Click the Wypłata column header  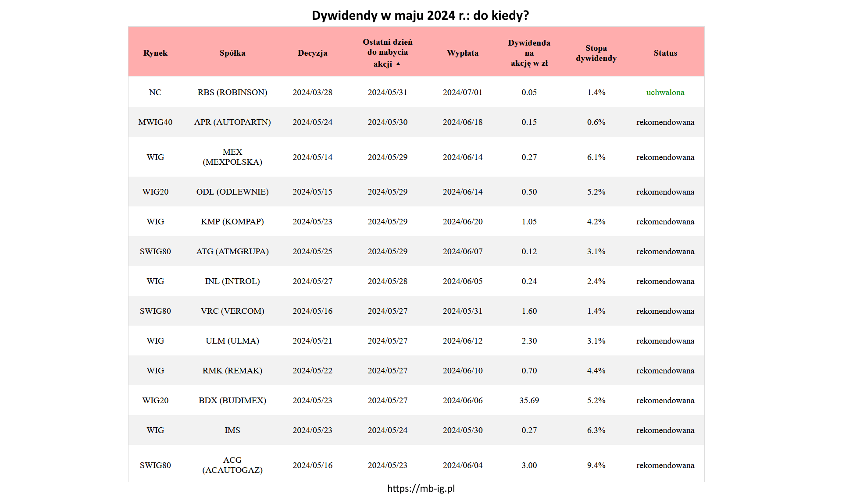[x=463, y=53]
